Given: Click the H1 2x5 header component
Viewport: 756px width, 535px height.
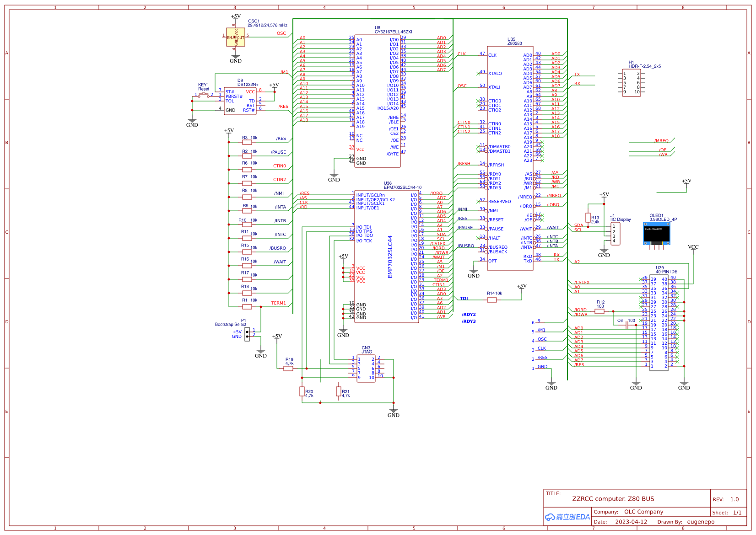Looking at the screenshot, I should tap(632, 83).
